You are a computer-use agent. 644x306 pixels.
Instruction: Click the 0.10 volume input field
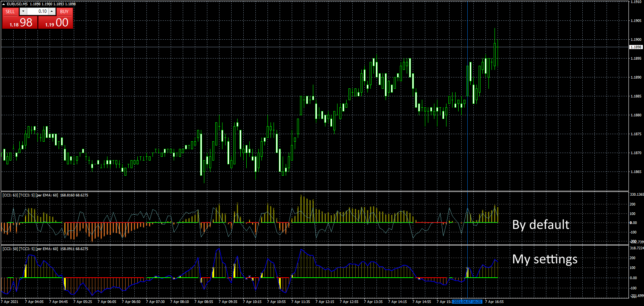[x=37, y=11]
